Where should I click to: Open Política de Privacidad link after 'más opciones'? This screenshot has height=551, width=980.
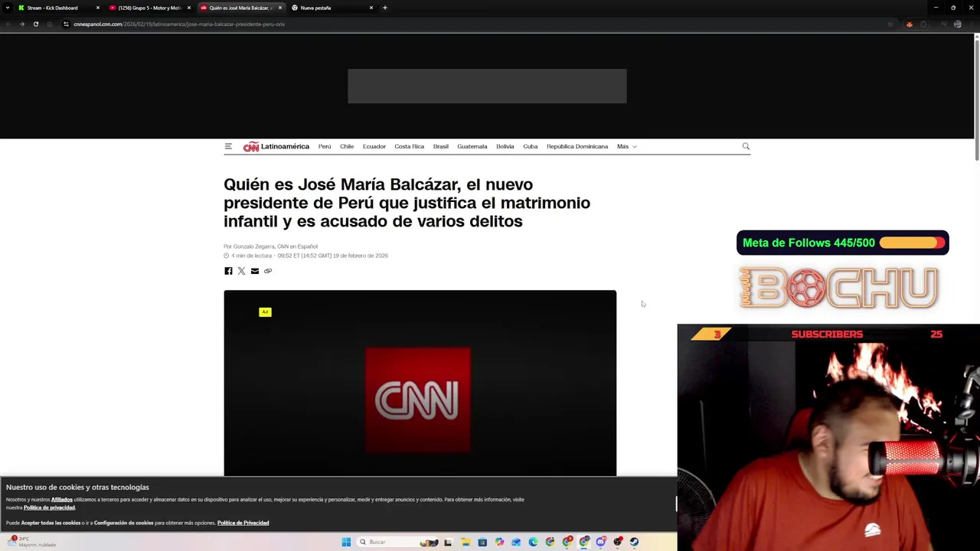(243, 523)
